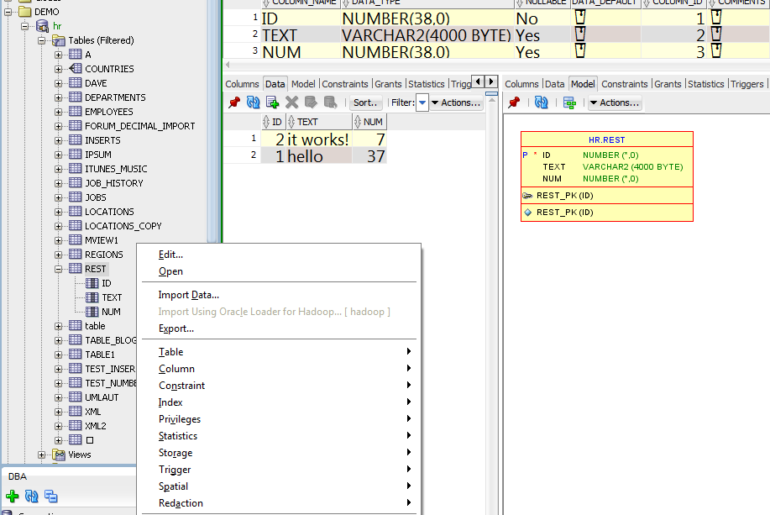Choose Import Data... from the context menu
Screen dimensions: 770x515
188,295
